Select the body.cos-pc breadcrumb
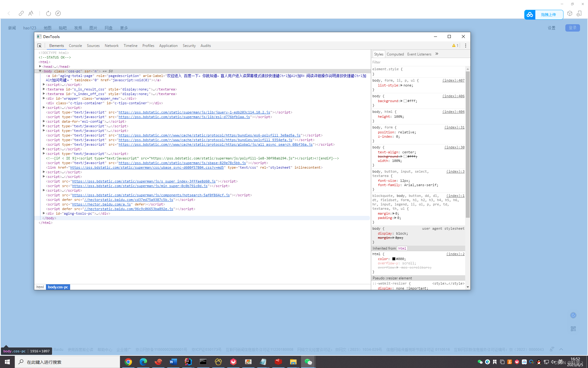The image size is (588, 368). point(58,287)
